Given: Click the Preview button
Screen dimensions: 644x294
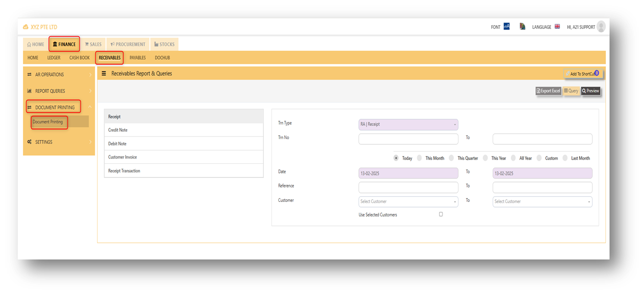Looking at the screenshot, I should coord(591,91).
